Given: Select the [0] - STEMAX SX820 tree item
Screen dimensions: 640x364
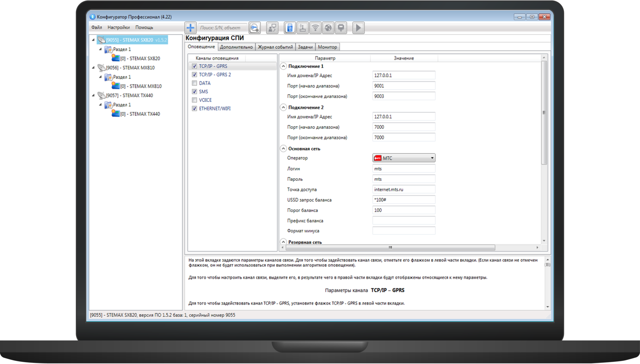Looking at the screenshot, I should (x=140, y=59).
